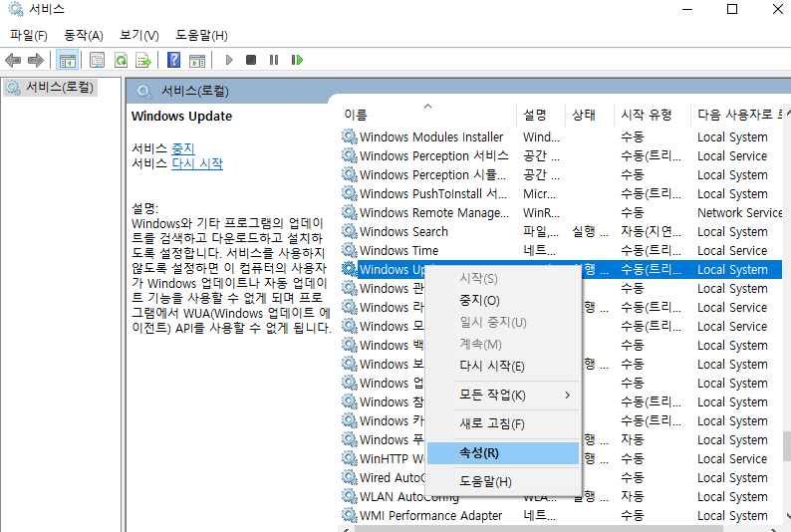Click the show/hide action pane icon

coord(197,60)
